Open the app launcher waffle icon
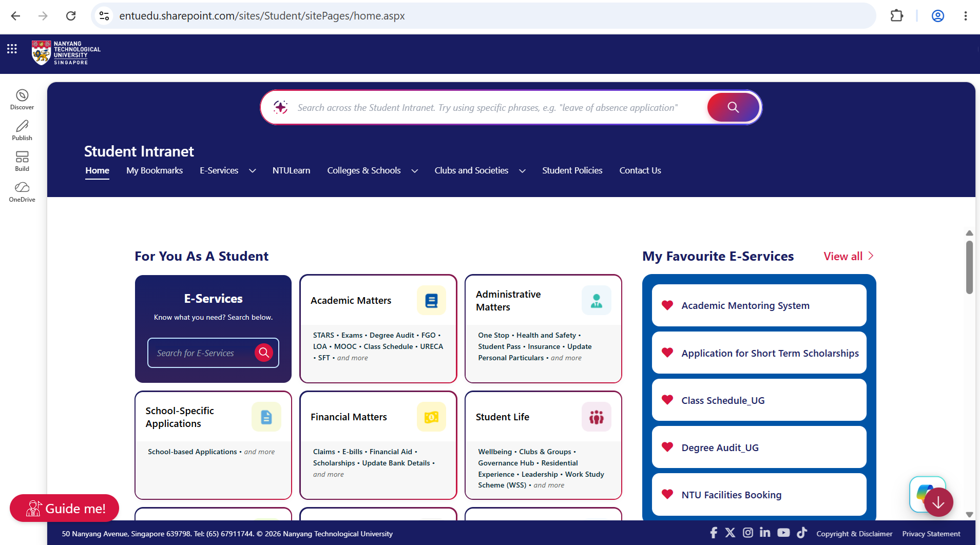The image size is (980, 545). (12, 49)
